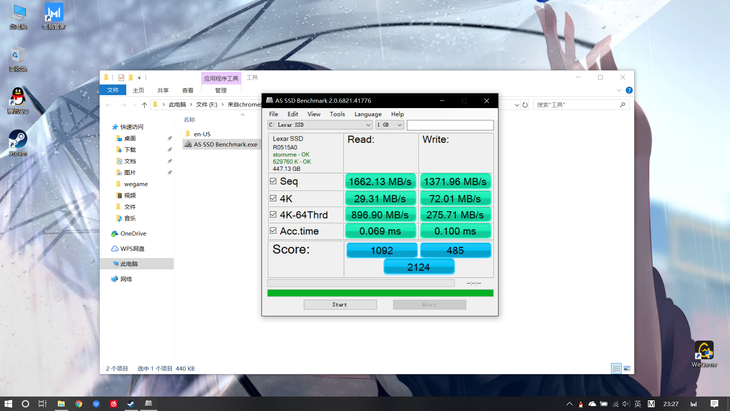Select the AS SSD Benchmark.exe file
730x411 pixels.
coord(221,144)
